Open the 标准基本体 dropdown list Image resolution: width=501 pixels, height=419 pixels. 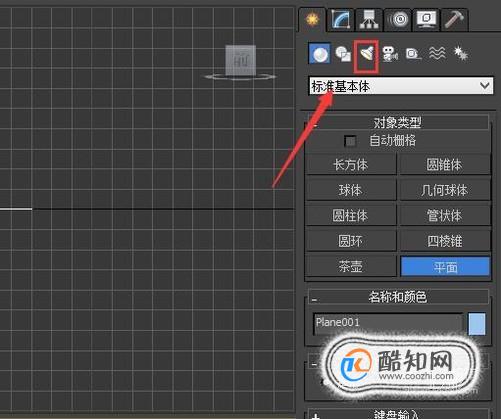(401, 86)
